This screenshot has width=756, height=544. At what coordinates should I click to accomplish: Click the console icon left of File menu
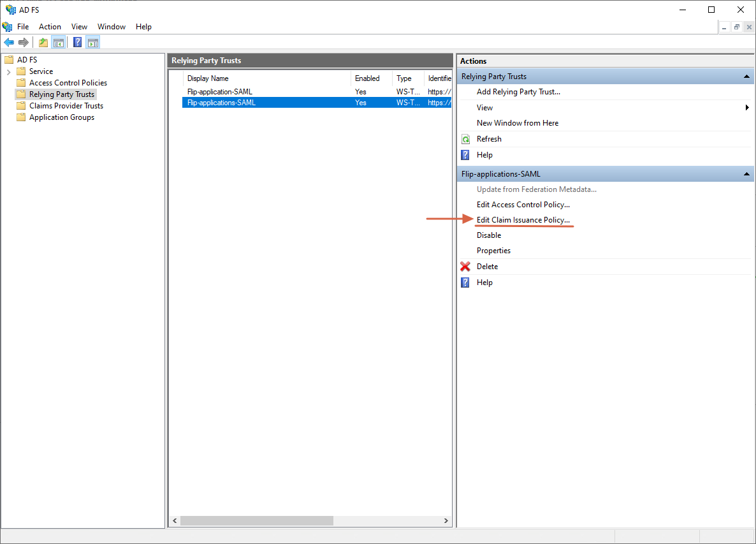(x=7, y=27)
